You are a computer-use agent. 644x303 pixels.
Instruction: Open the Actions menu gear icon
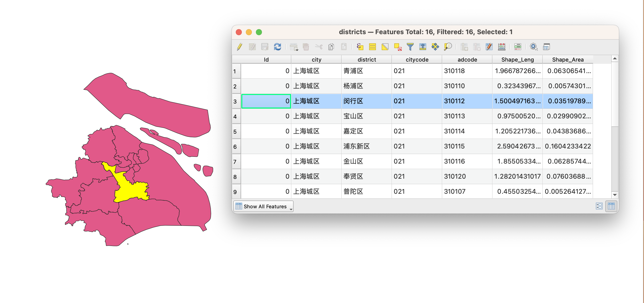[x=534, y=47]
